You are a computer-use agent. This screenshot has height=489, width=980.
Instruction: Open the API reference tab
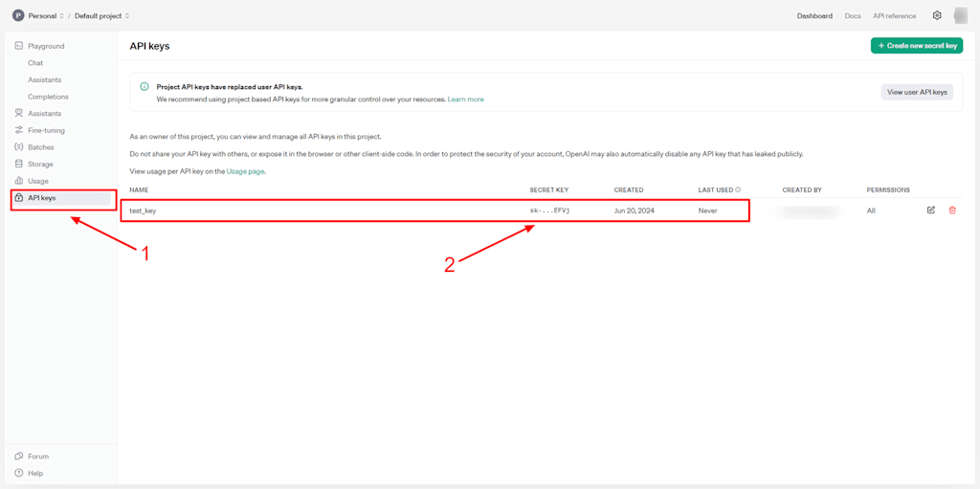click(895, 16)
